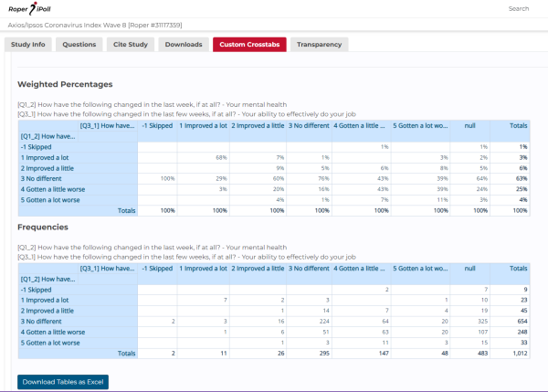The image size is (548, 392).
Task: Click the [Q3_1] job ability question text under Frequencies
Action: point(186,257)
